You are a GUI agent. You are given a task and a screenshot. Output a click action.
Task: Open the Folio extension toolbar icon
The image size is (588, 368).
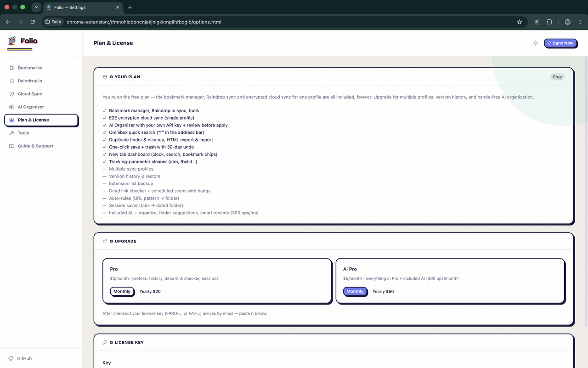[x=537, y=22]
